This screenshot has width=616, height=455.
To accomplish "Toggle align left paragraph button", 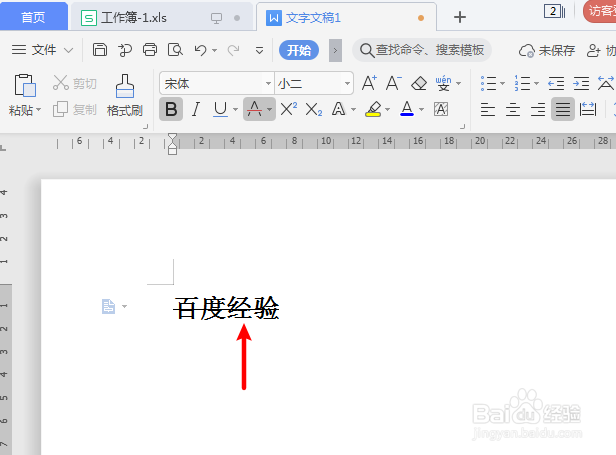I will tap(488, 109).
